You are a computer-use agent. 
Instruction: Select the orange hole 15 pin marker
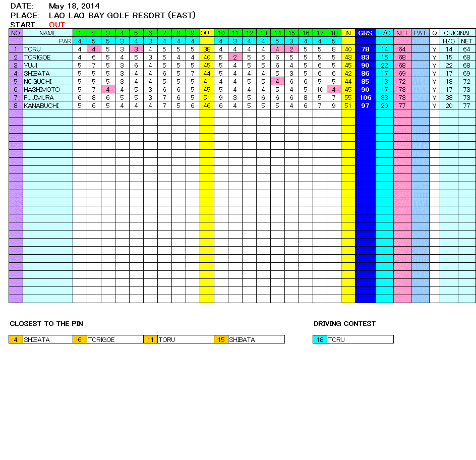(221, 339)
